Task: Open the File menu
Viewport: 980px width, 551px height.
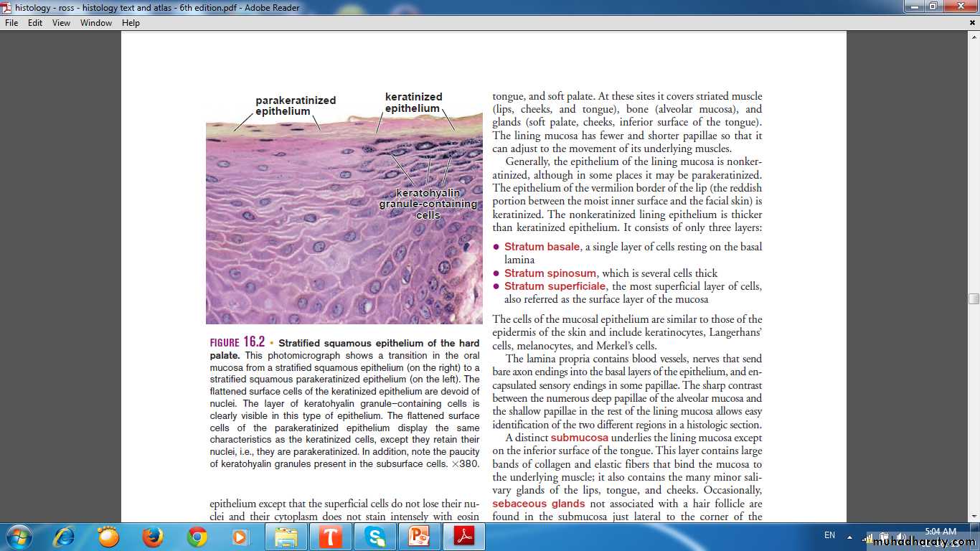Action: click(x=11, y=23)
